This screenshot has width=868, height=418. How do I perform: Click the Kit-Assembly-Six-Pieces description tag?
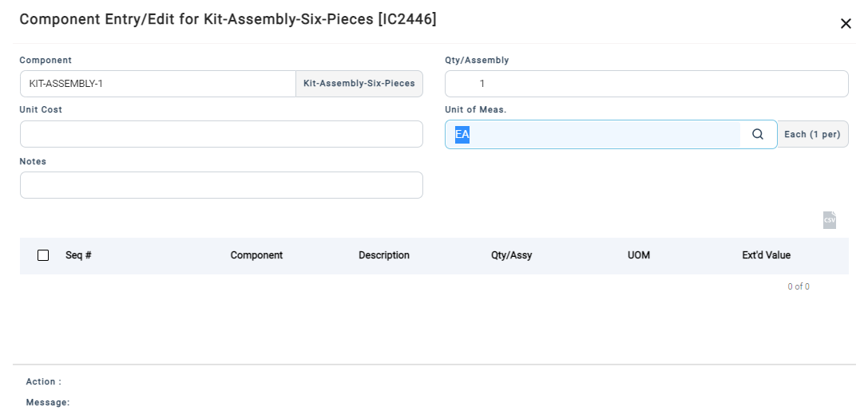coord(359,84)
